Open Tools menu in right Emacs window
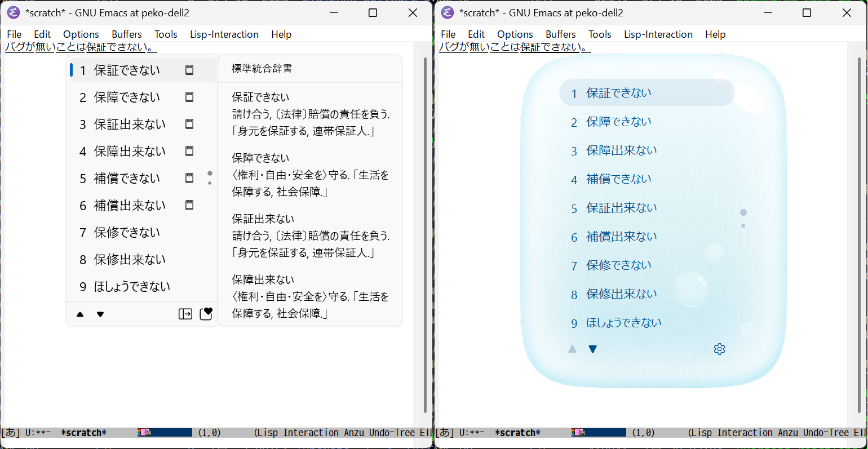The image size is (868, 449). (x=600, y=34)
